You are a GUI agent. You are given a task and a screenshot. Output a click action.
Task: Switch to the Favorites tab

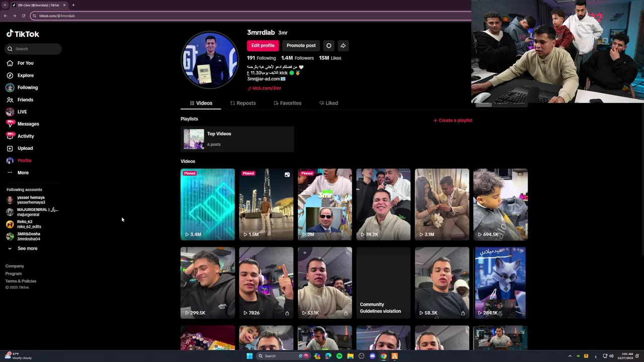point(287,103)
